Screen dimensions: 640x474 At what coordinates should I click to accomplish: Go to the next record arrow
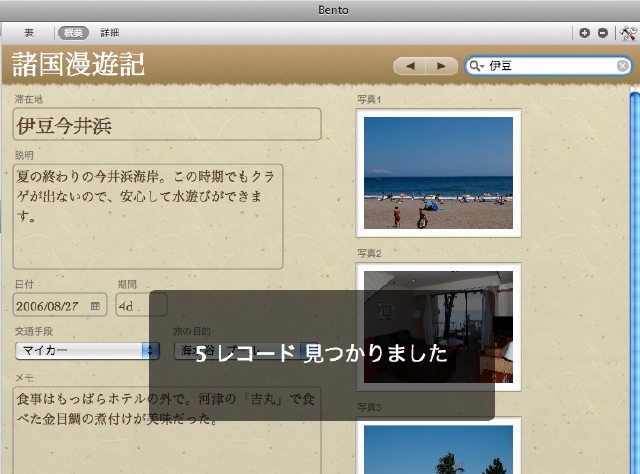442,66
